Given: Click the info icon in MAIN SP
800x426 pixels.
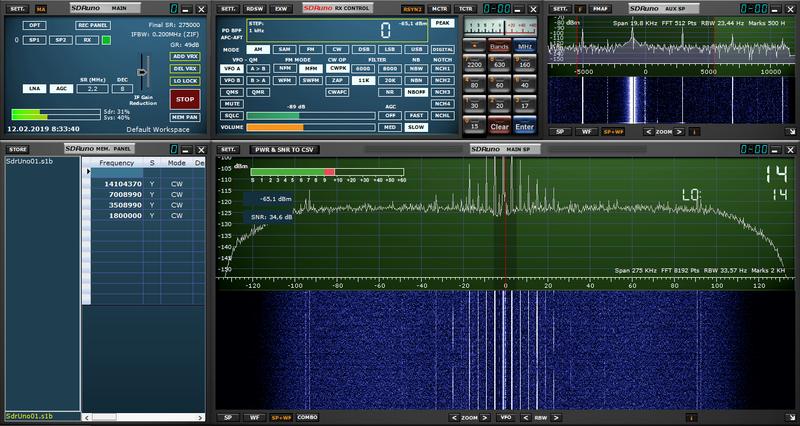Looking at the screenshot, I should tap(691, 417).
